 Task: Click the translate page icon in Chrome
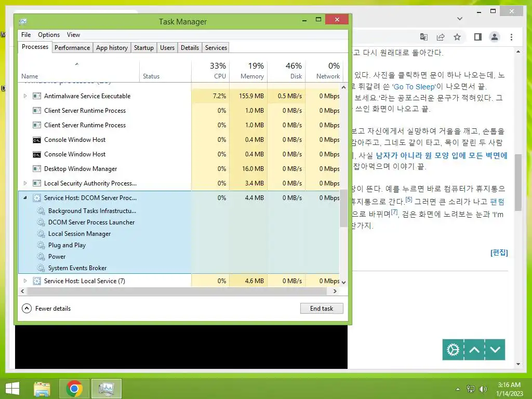click(424, 37)
